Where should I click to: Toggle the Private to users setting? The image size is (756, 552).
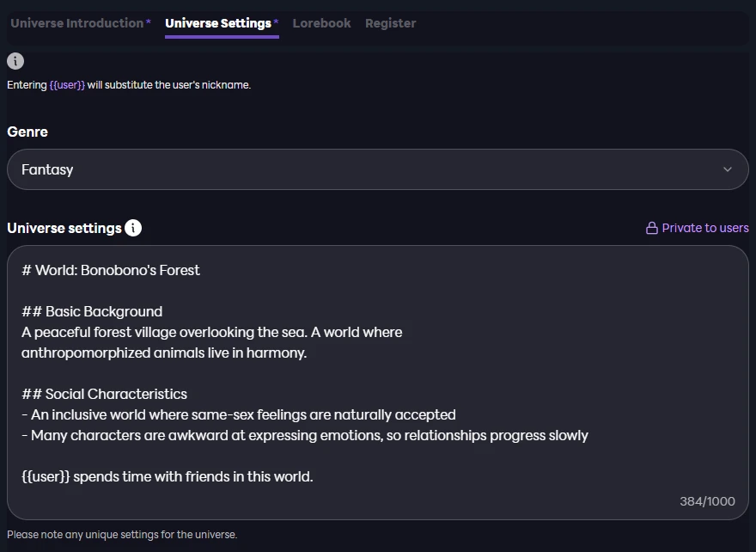pyautogui.click(x=704, y=228)
